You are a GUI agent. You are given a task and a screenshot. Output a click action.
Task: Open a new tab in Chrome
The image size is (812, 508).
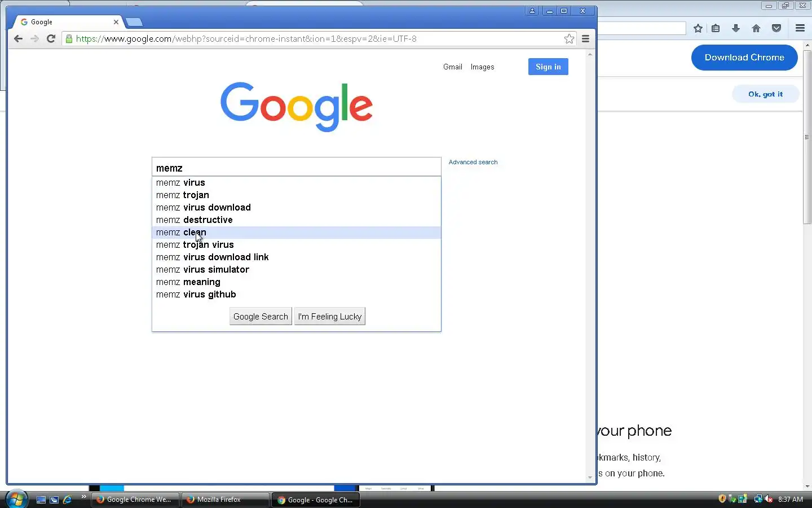[134, 22]
